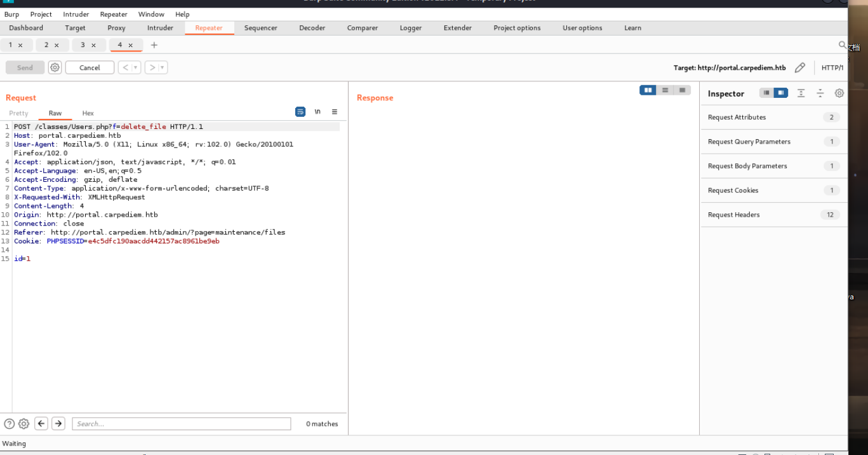
Task: Expand Request Attributes section
Action: pyautogui.click(x=773, y=117)
